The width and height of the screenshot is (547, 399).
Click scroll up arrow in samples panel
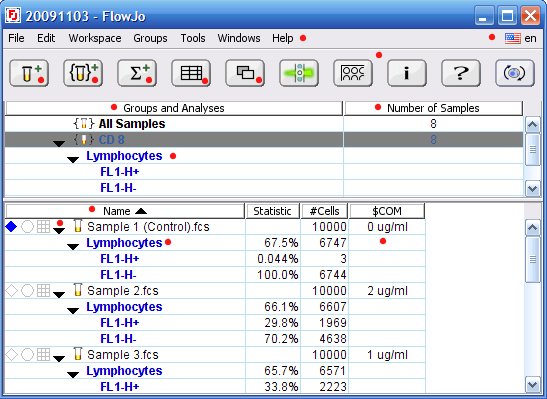click(532, 228)
